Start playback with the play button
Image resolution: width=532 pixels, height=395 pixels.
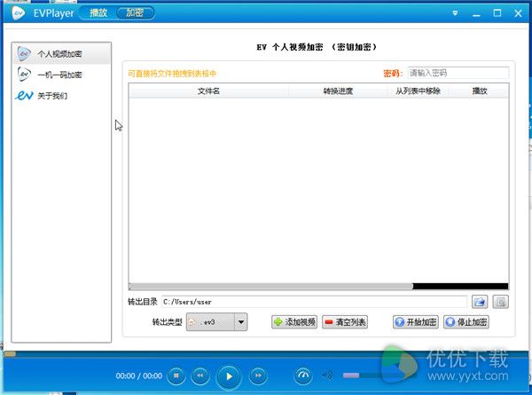click(x=229, y=376)
